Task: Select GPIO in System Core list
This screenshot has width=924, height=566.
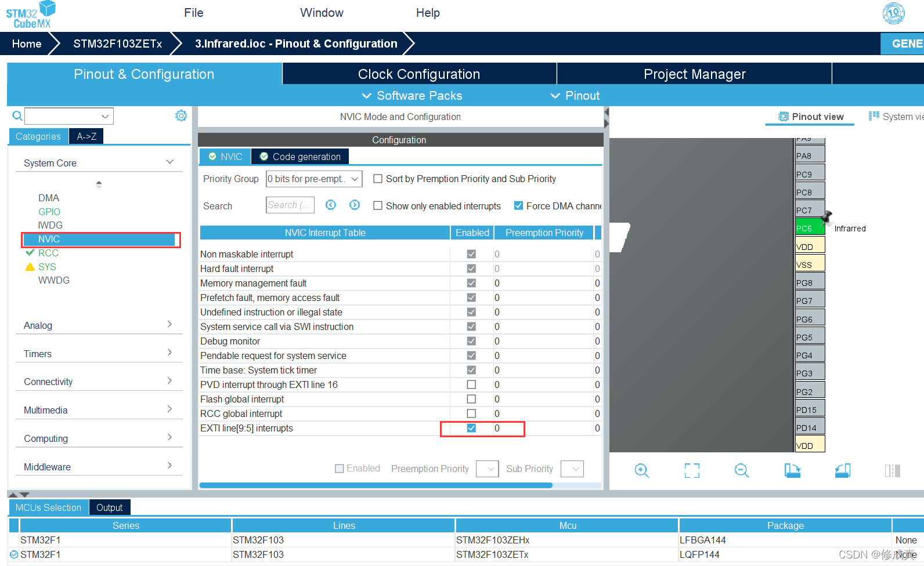Action: [x=49, y=212]
